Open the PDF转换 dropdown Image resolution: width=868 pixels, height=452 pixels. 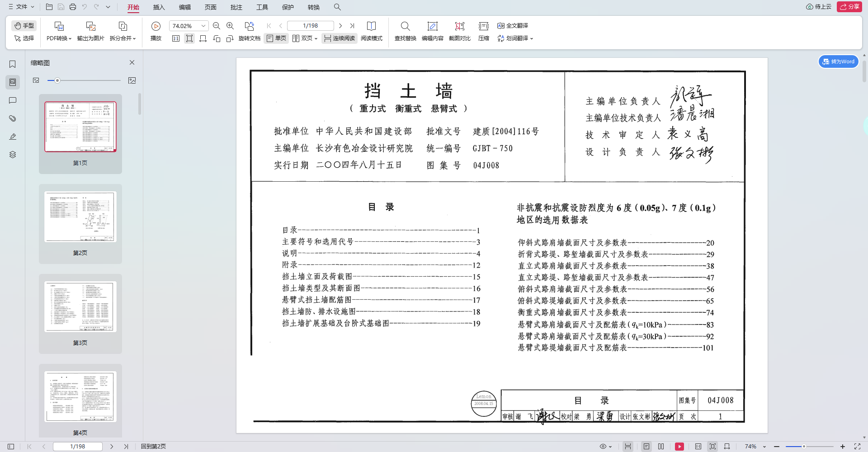(59, 31)
